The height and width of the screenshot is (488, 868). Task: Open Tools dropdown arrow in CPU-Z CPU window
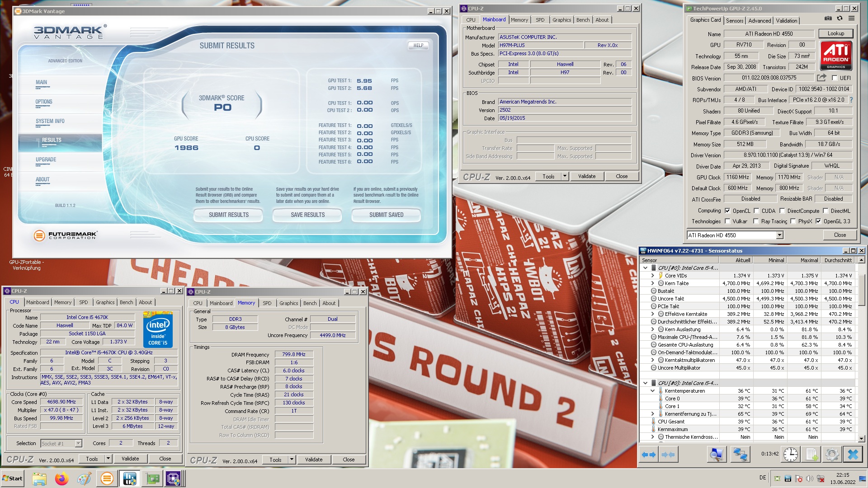pyautogui.click(x=108, y=459)
